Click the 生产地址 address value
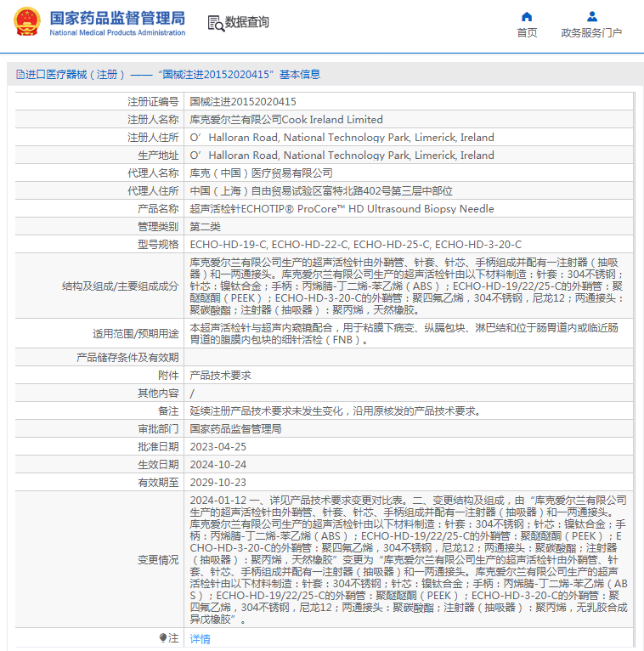 click(x=342, y=156)
